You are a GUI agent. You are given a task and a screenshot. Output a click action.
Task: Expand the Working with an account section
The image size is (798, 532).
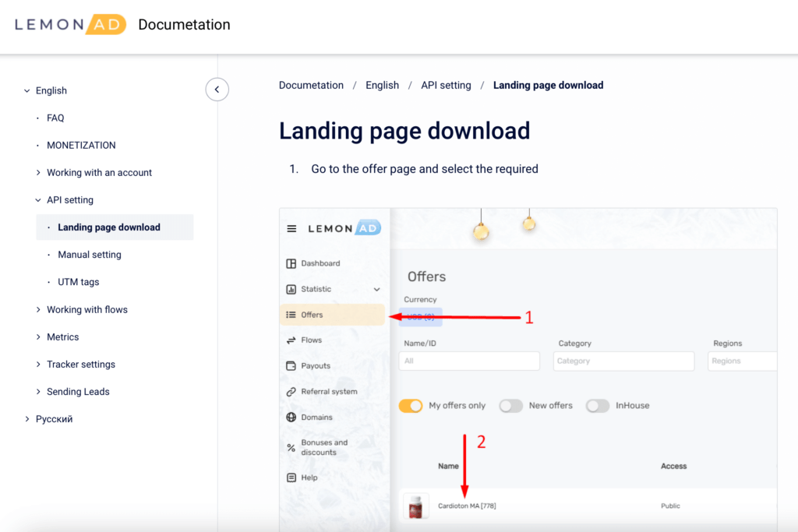[99, 173]
